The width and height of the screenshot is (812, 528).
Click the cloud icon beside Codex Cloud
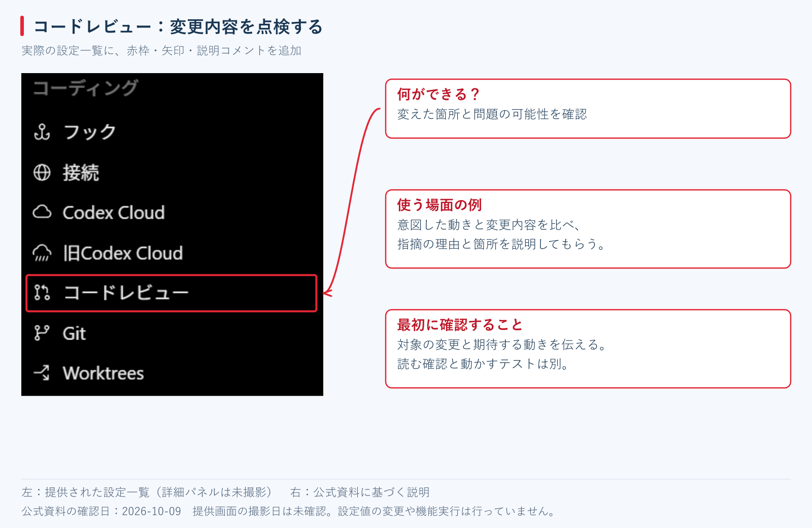click(x=42, y=212)
